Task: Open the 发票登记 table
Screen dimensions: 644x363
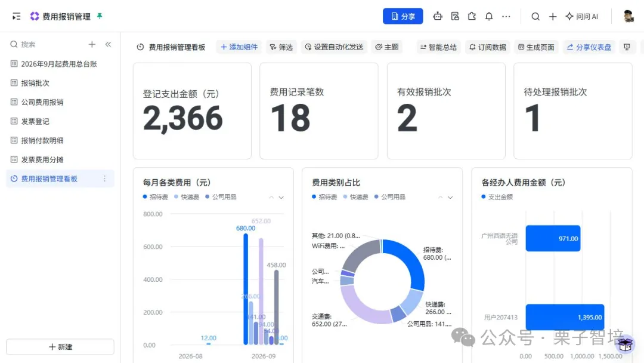Action: click(x=60, y=121)
